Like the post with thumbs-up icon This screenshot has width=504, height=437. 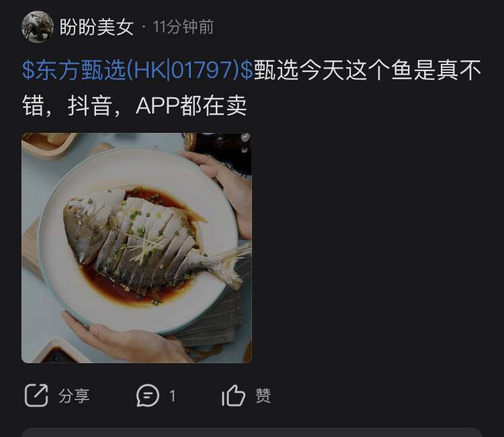pos(233,395)
